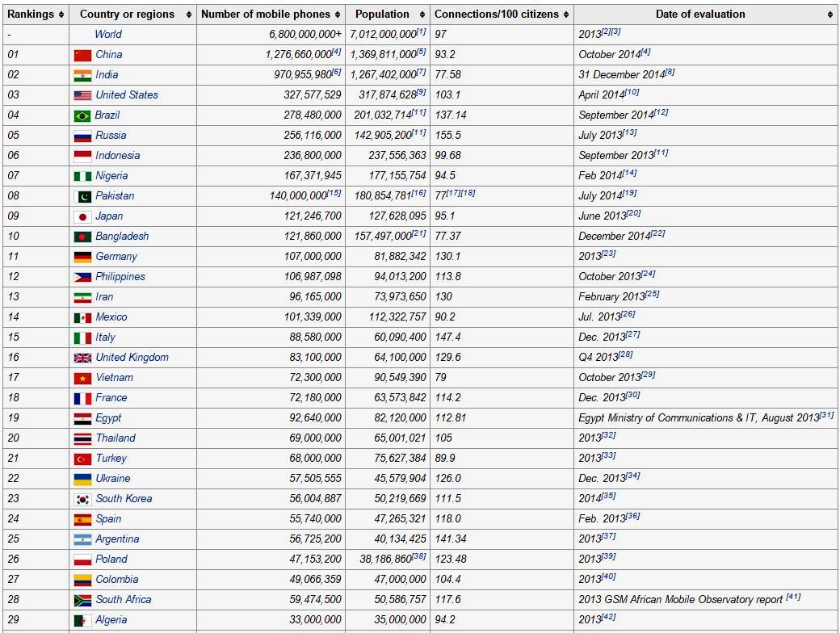Click the Bangladesh flag icon
The width and height of the screenshot is (840, 633).
pyautogui.click(x=82, y=237)
